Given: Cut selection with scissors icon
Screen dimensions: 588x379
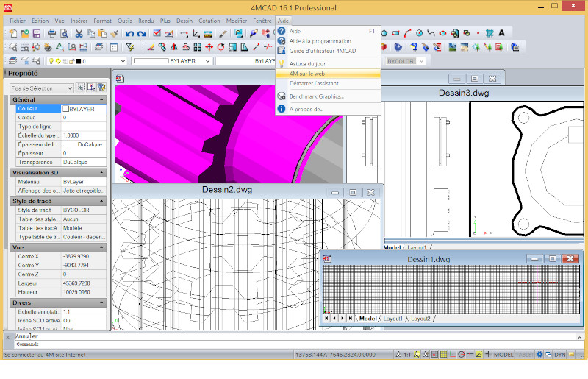Looking at the screenshot, I should [79, 34].
